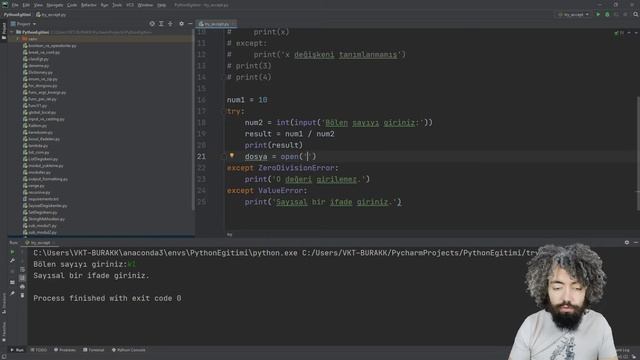This screenshot has height=360, width=640.
Task: Collapse the PythonEgitimi root folder
Action: (12, 32)
